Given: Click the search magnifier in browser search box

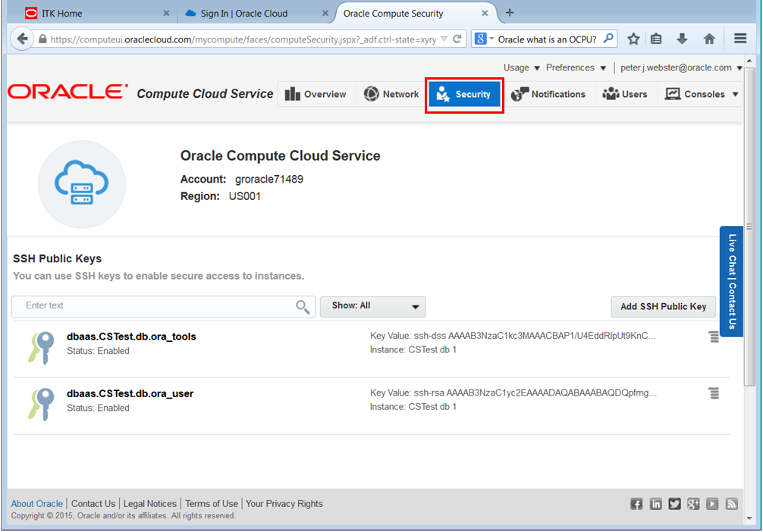Looking at the screenshot, I should point(608,39).
